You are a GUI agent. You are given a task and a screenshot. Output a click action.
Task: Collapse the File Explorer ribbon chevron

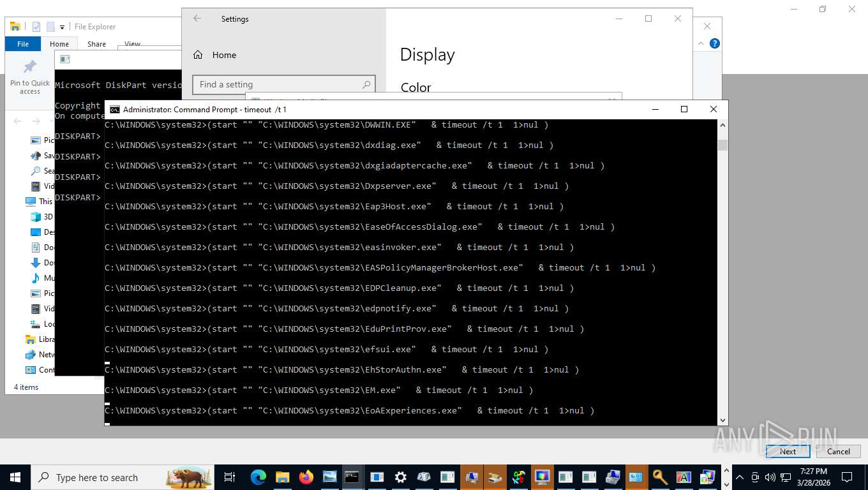click(x=701, y=43)
